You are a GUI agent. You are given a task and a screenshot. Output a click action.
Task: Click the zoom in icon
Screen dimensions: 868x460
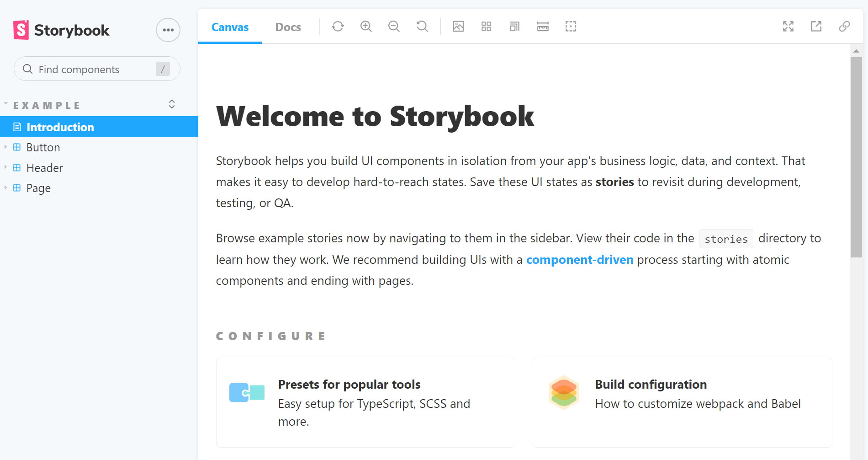click(x=366, y=27)
